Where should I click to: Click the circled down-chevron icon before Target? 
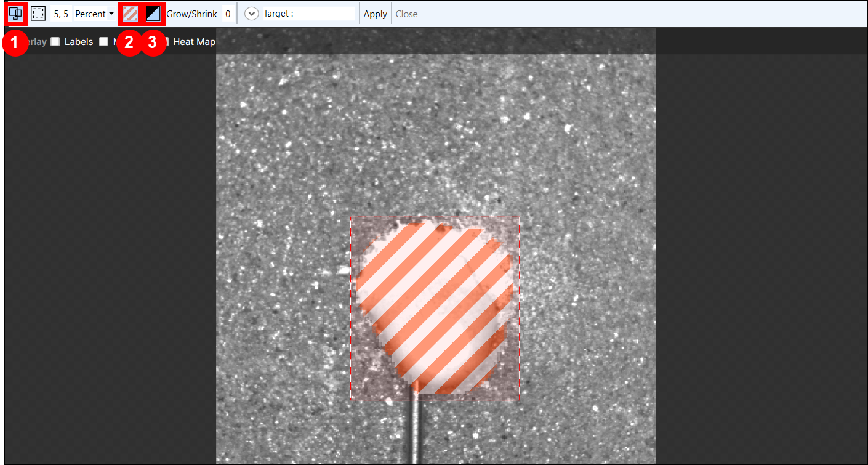coord(251,14)
